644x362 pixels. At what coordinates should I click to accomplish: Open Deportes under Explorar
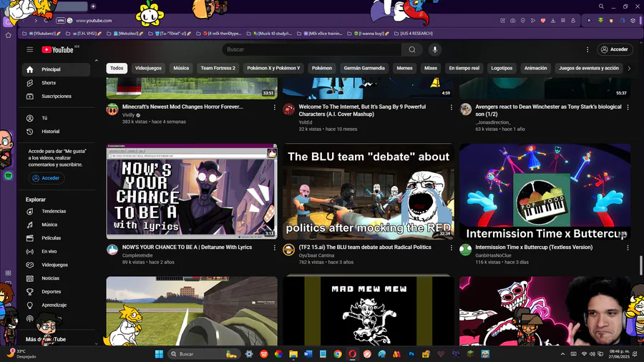(56, 292)
